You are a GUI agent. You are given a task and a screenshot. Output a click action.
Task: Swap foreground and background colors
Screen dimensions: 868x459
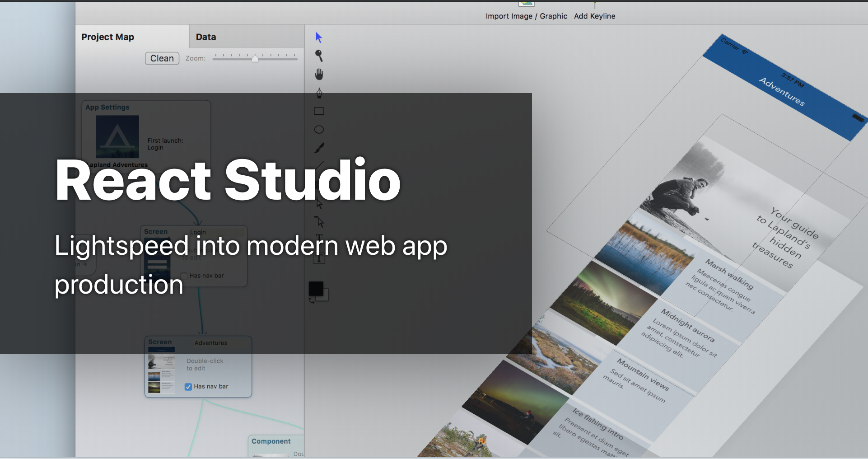point(312,300)
